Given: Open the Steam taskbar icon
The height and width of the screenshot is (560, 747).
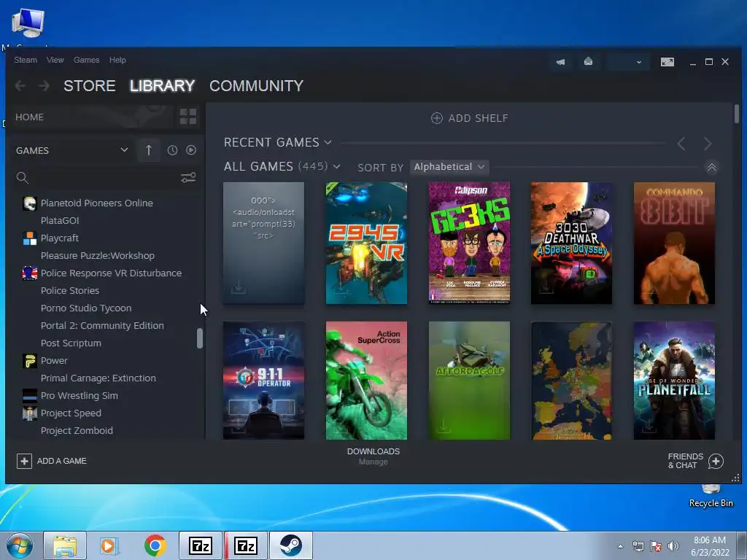Looking at the screenshot, I should tap(290, 545).
